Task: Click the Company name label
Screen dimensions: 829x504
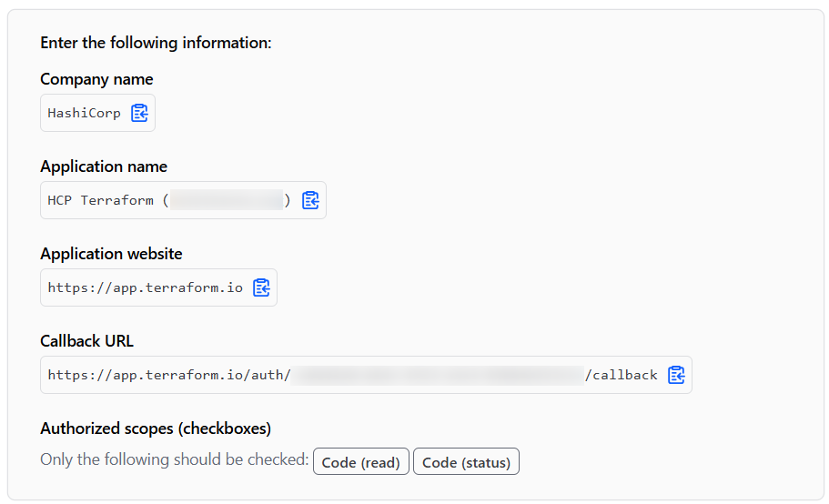Action: (96, 79)
